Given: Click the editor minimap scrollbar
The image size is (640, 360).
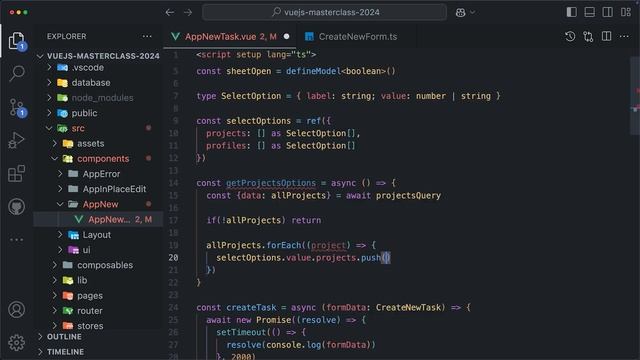Looking at the screenshot, I should point(635,96).
